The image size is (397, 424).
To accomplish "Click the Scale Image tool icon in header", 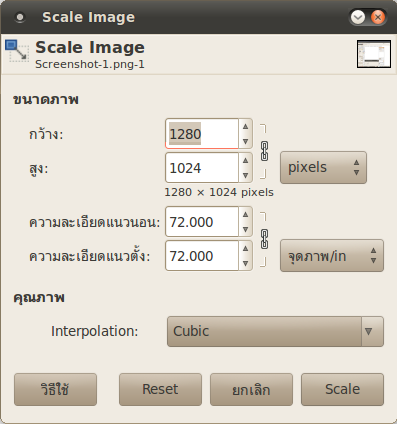I will 17,51.
